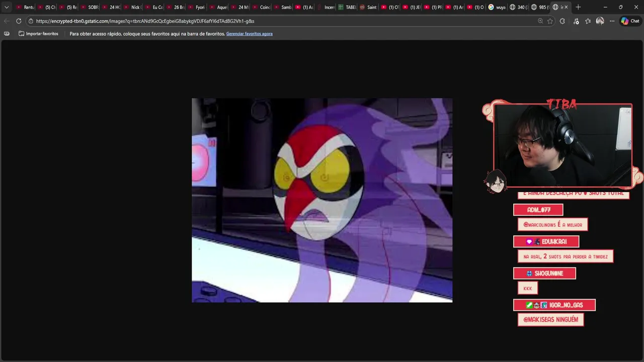Switch to the 340 tab
This screenshot has width=644, height=362.
point(519,7)
